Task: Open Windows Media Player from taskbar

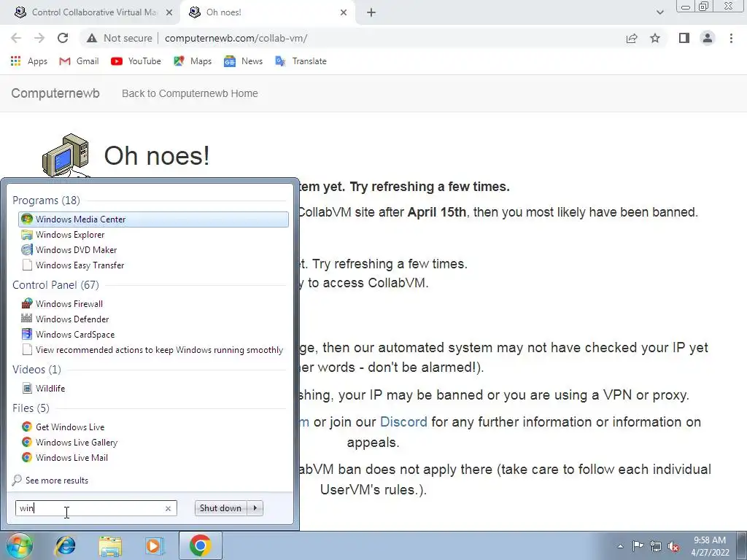Action: click(x=154, y=545)
